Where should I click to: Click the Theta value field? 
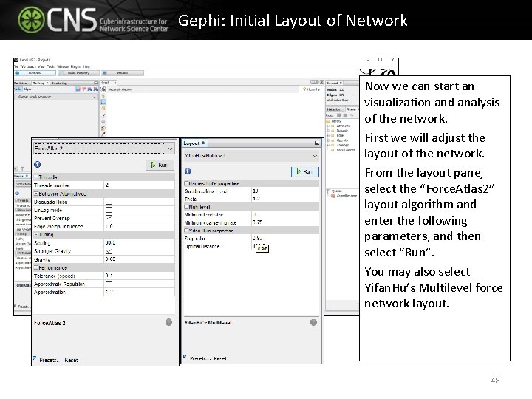(x=285, y=199)
